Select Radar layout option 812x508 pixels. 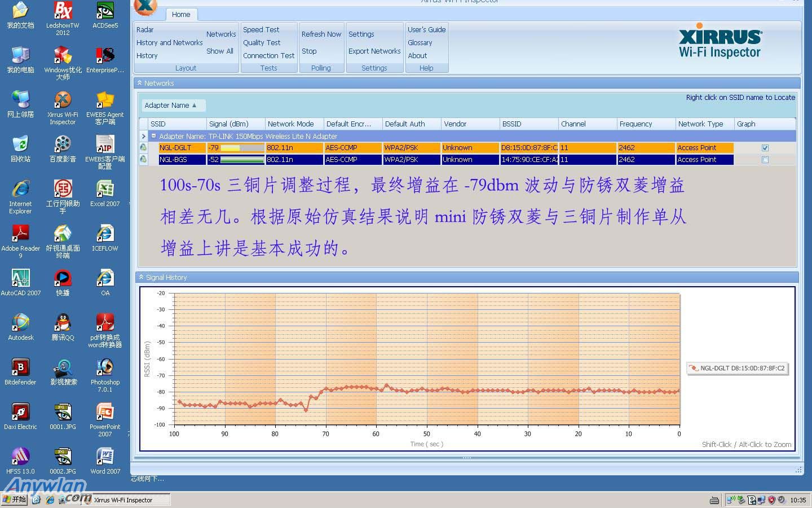click(145, 29)
